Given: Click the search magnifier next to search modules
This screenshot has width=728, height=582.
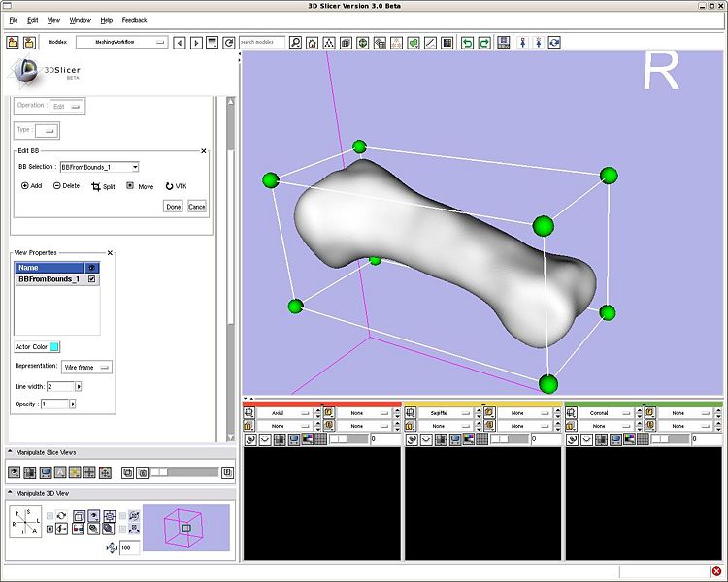Looking at the screenshot, I should point(295,43).
